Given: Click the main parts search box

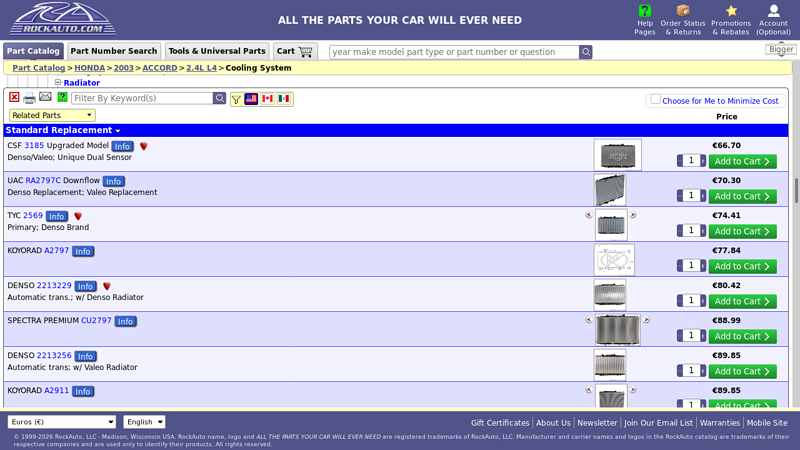Looking at the screenshot, I should point(454,52).
